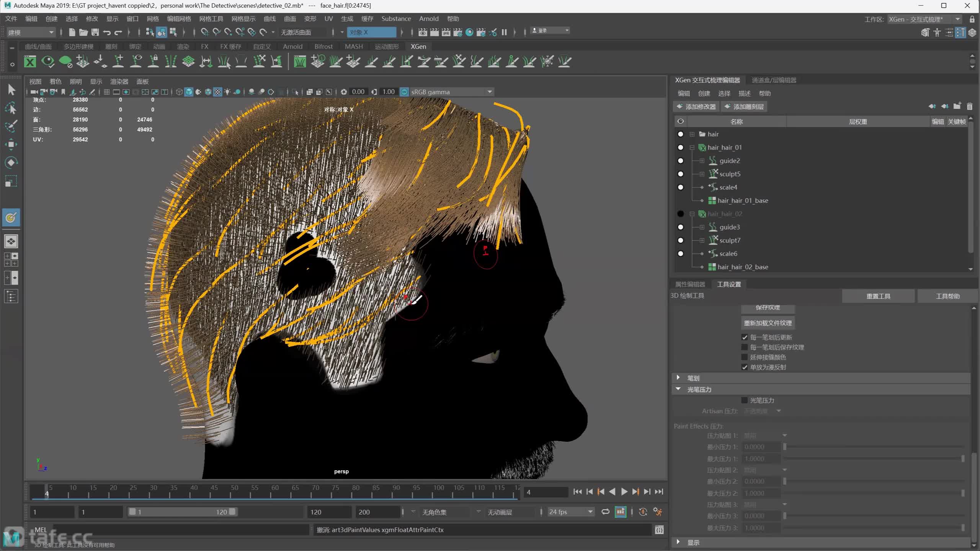Activate the Paint Selection tool
The height and width of the screenshot is (551, 980).
(x=11, y=126)
